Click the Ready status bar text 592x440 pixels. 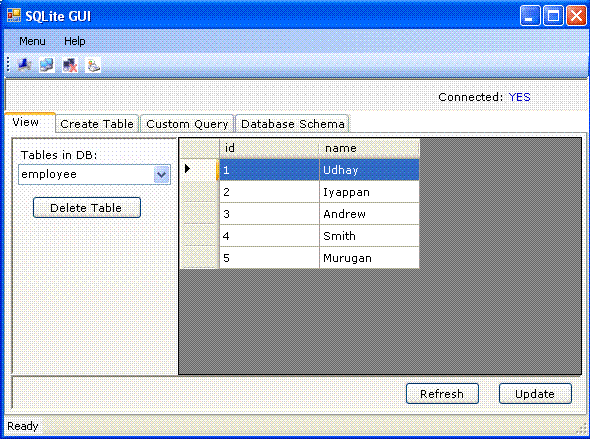click(23, 426)
